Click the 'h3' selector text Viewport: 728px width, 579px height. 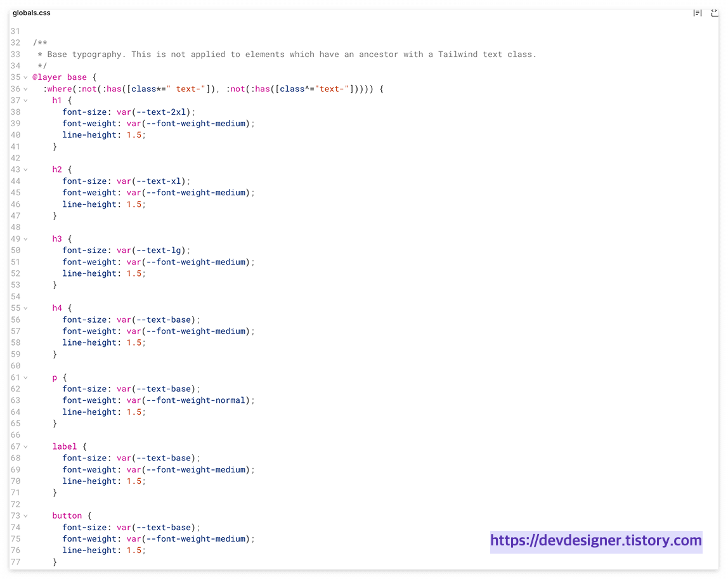coord(56,238)
